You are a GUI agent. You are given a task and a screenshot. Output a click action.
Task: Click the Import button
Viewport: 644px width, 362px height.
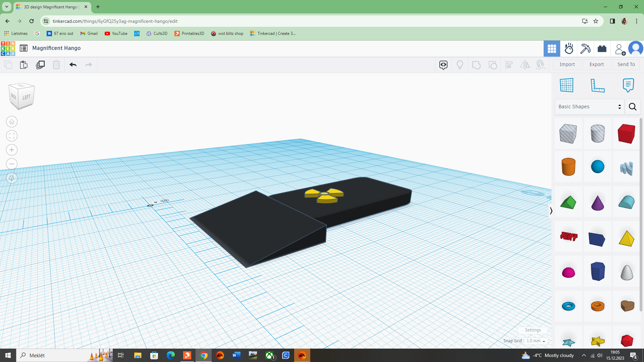coord(567,64)
